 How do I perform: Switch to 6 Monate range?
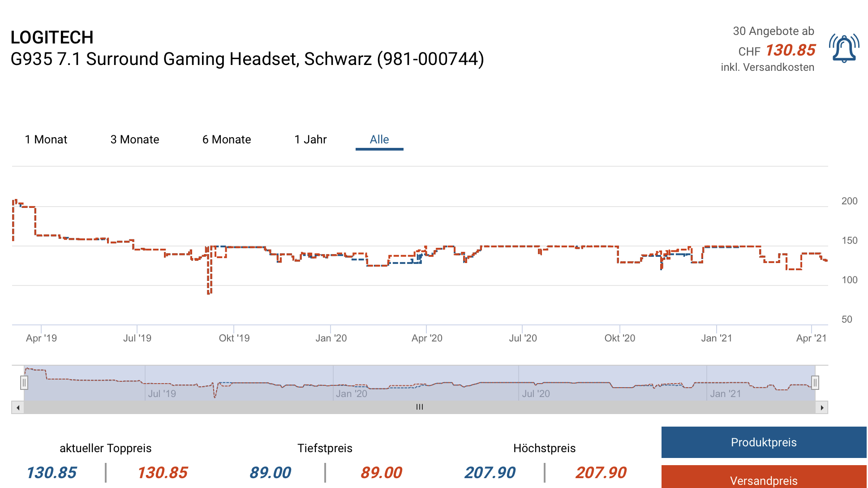[x=226, y=139]
